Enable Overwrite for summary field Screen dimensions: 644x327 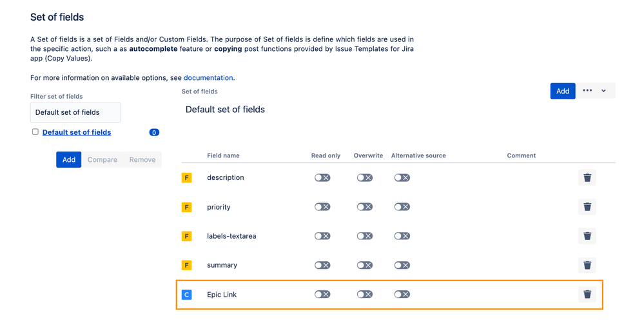pos(365,265)
